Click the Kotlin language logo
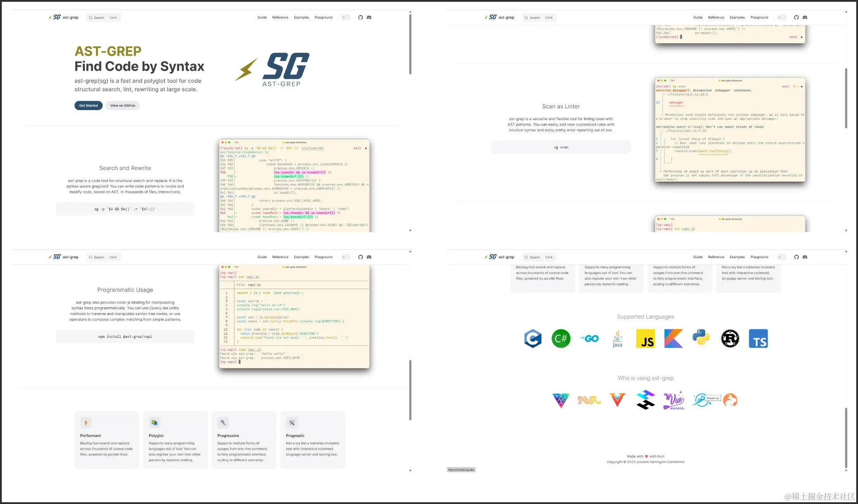 point(673,339)
